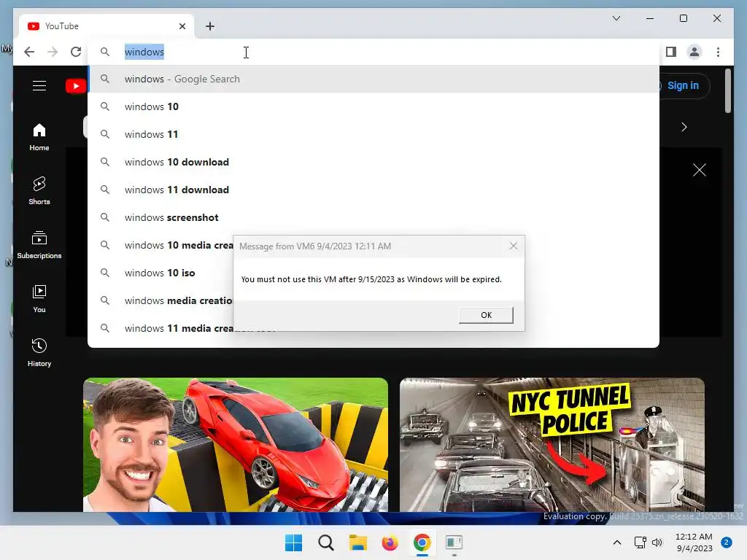Open Chrome three-dot menu
Screen dimensions: 747x560
[718, 52]
